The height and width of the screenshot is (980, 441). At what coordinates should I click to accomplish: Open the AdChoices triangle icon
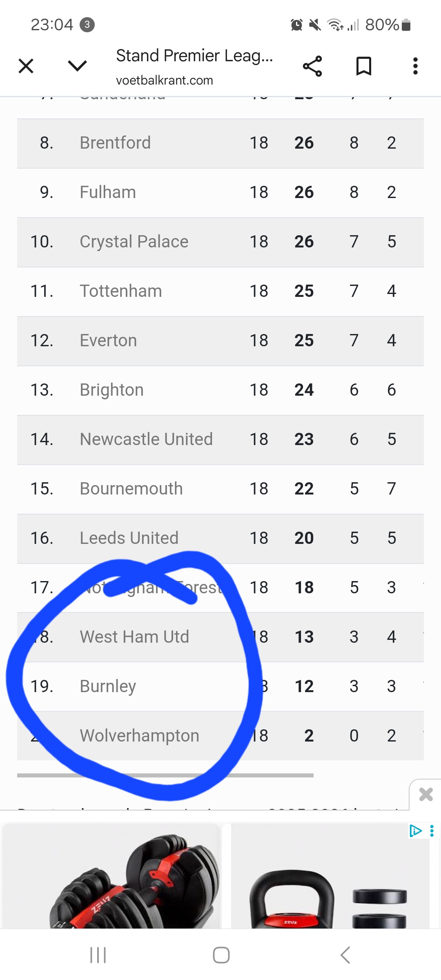pyautogui.click(x=415, y=831)
